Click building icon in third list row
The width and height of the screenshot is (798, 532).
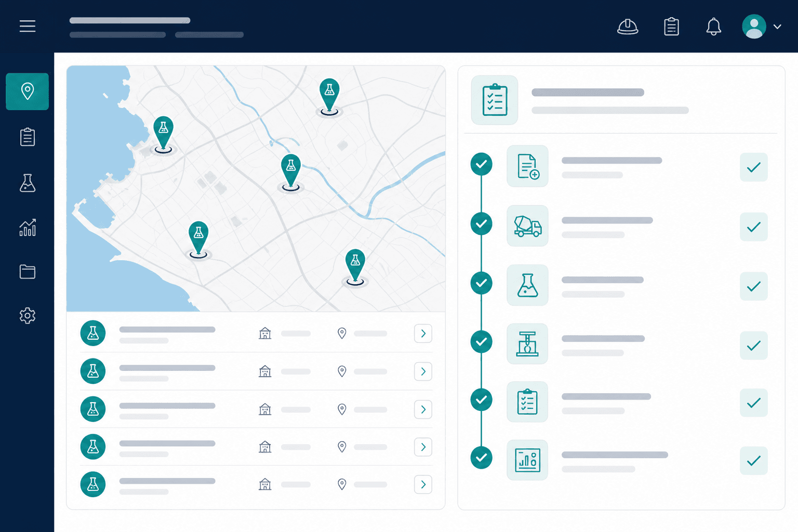265,409
